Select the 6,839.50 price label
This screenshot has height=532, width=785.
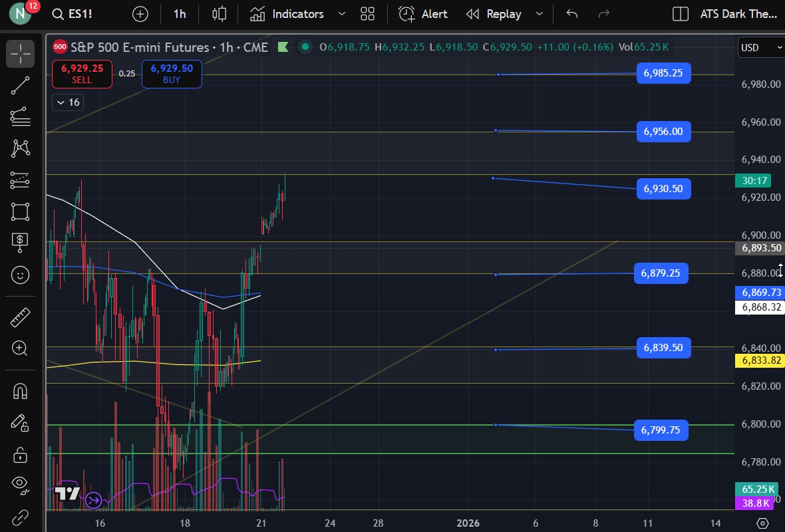click(663, 348)
